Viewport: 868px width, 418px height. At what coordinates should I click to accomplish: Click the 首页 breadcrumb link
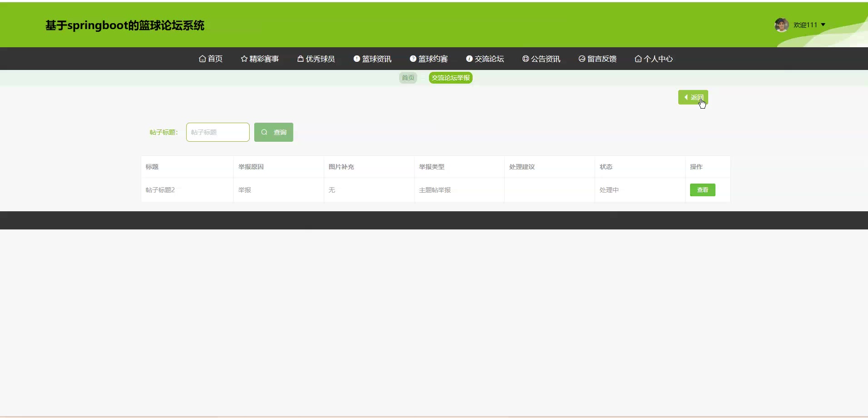pyautogui.click(x=408, y=78)
